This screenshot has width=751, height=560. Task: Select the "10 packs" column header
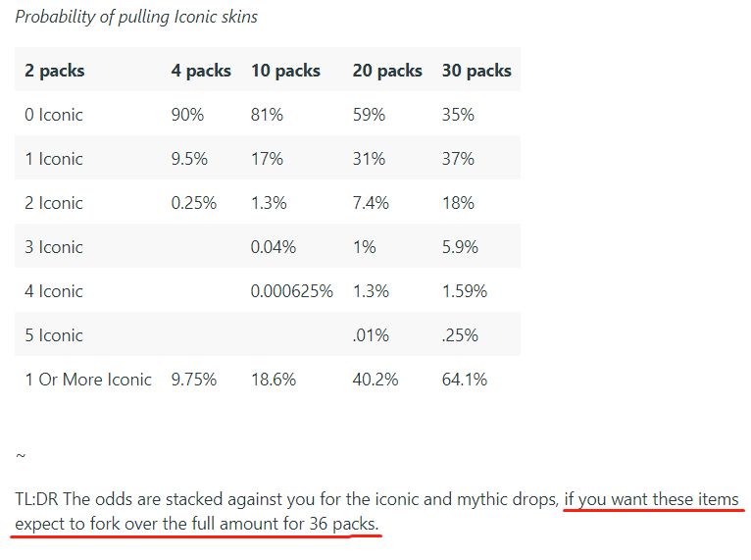(285, 71)
